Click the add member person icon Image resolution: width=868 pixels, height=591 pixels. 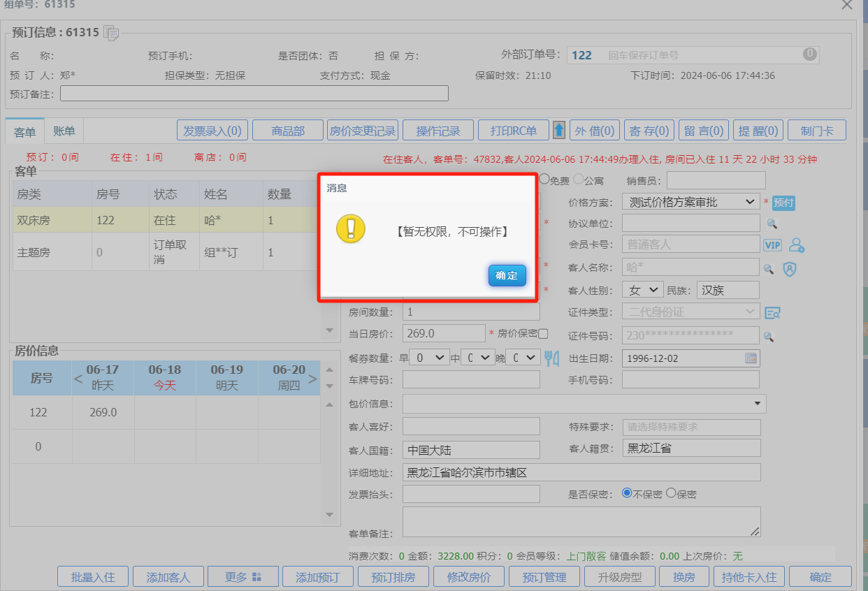tap(796, 245)
